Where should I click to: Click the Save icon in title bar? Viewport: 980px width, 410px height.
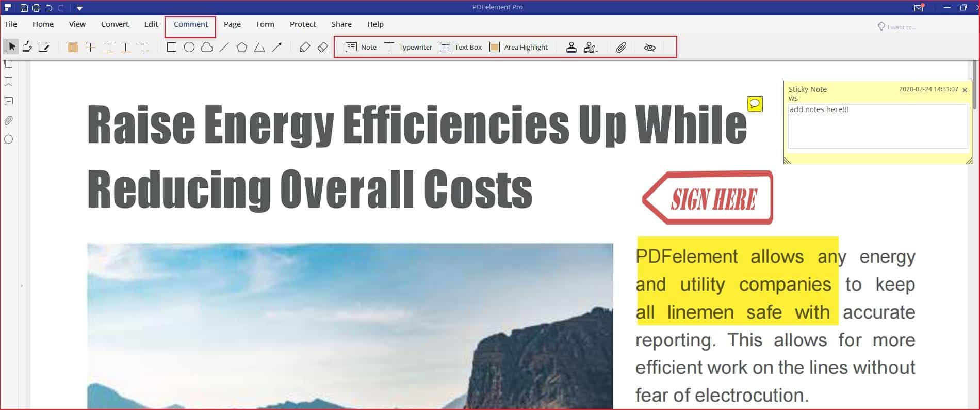click(24, 8)
